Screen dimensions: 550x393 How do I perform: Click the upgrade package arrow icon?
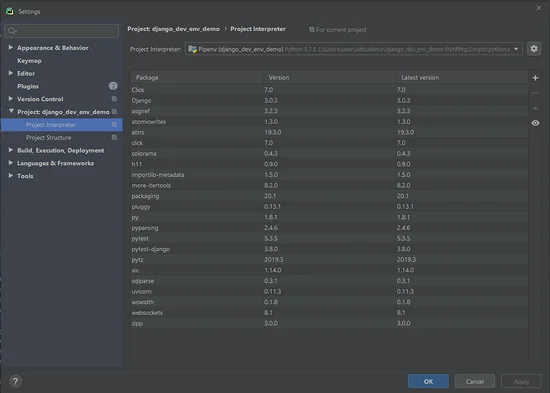(535, 108)
